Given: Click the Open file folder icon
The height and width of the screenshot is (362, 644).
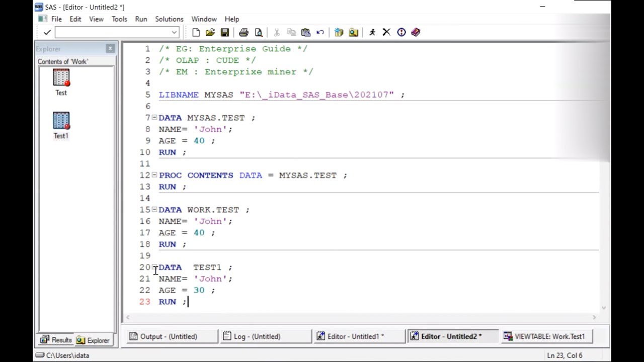Looking at the screenshot, I should tap(210, 32).
